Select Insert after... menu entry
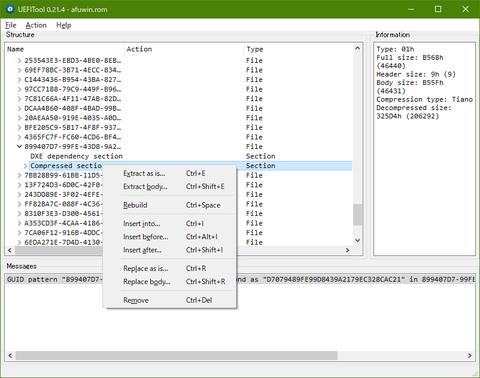Image resolution: width=480 pixels, height=378 pixels. (170, 250)
